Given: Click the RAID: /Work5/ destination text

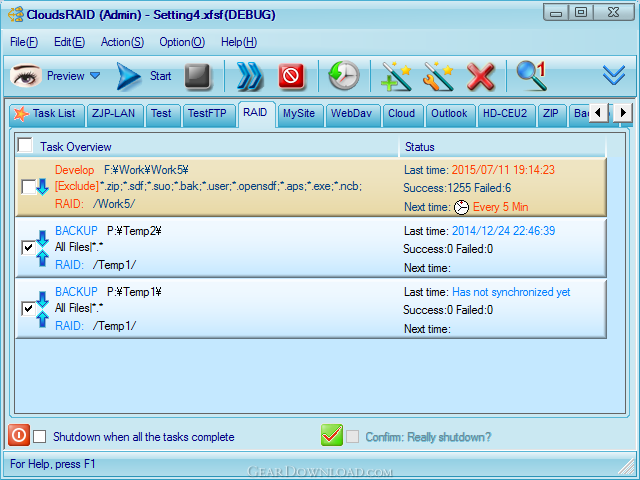Looking at the screenshot, I should coord(95,204).
